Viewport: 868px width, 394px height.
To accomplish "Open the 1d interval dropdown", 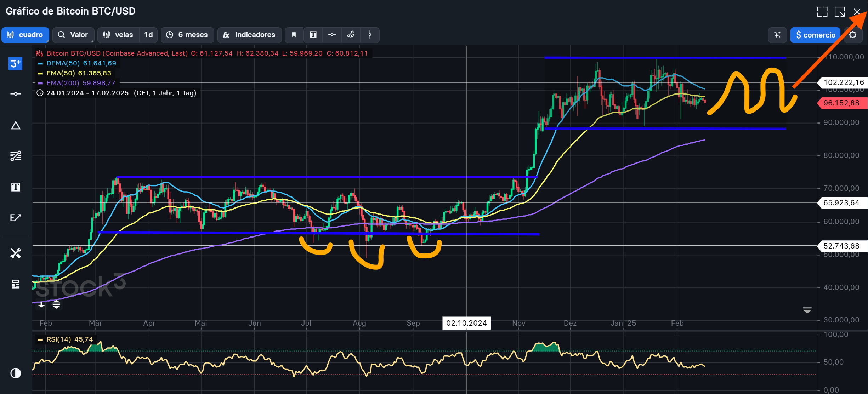I will (148, 35).
